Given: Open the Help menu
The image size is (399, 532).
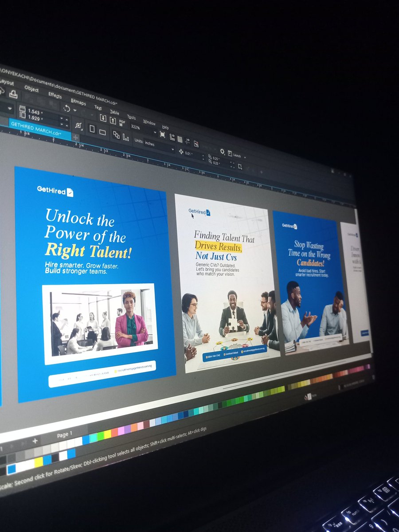Looking at the screenshot, I should [x=165, y=127].
